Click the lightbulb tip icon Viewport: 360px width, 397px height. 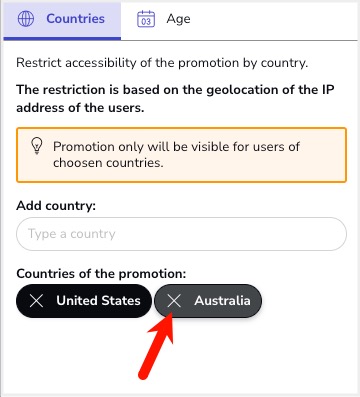(x=37, y=146)
